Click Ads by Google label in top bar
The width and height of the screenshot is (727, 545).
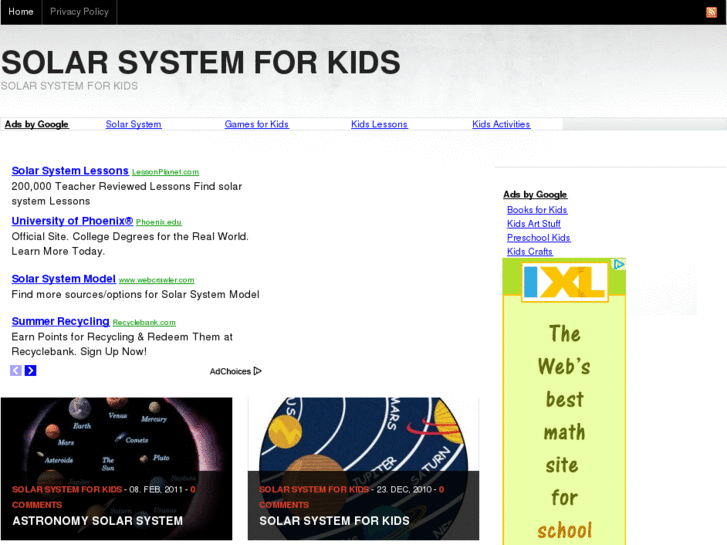[x=37, y=124]
